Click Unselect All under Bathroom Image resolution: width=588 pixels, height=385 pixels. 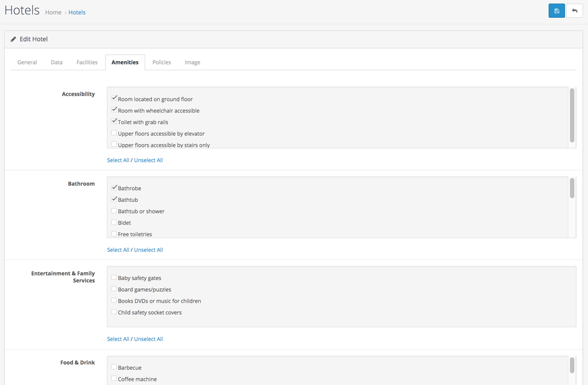tap(149, 250)
